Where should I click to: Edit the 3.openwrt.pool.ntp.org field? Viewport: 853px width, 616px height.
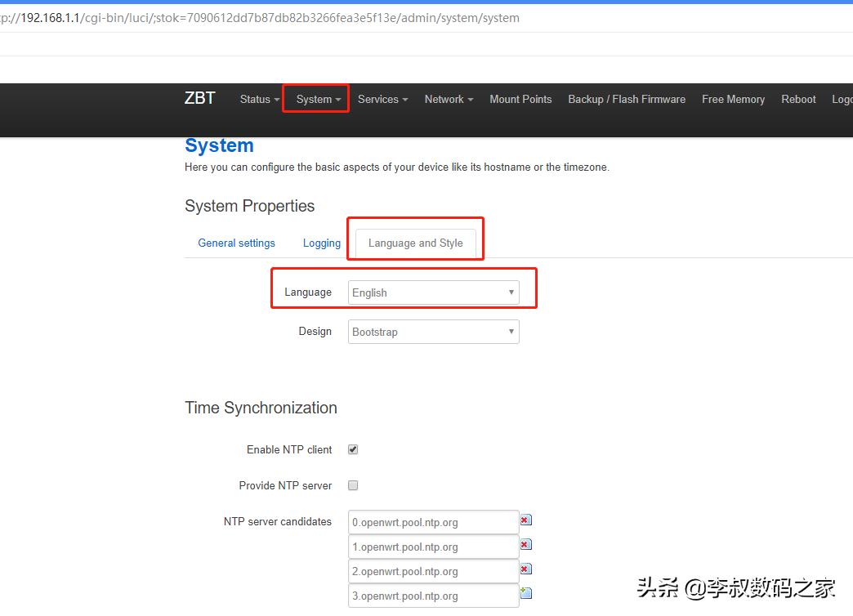point(434,596)
